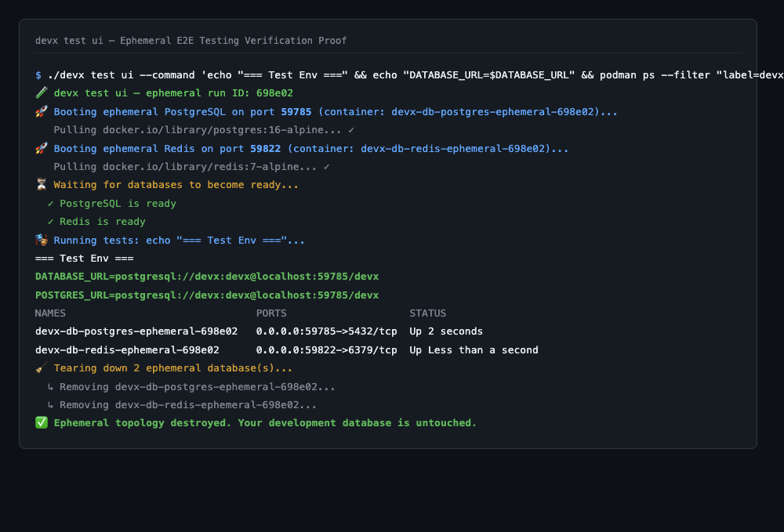Click the './devx test ui --command' command line
784x532 pixels.
point(416,75)
